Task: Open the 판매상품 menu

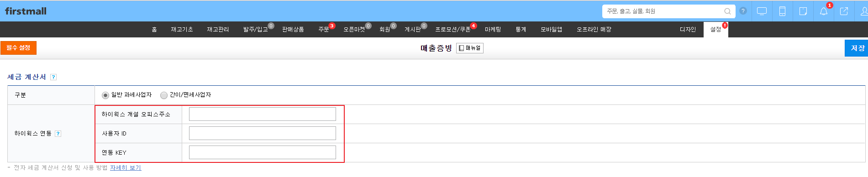Action: pyautogui.click(x=293, y=29)
